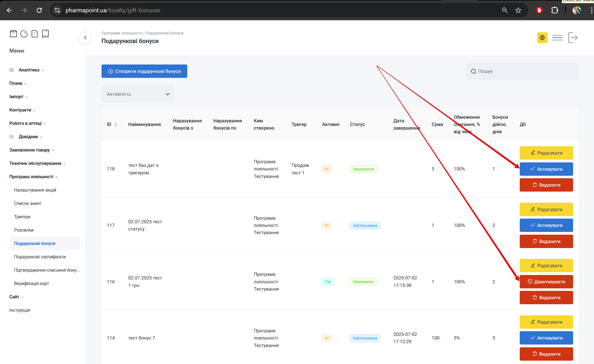Click the document icon in sidebar top
Viewport: 594px width, 364px height.
(x=34, y=34)
